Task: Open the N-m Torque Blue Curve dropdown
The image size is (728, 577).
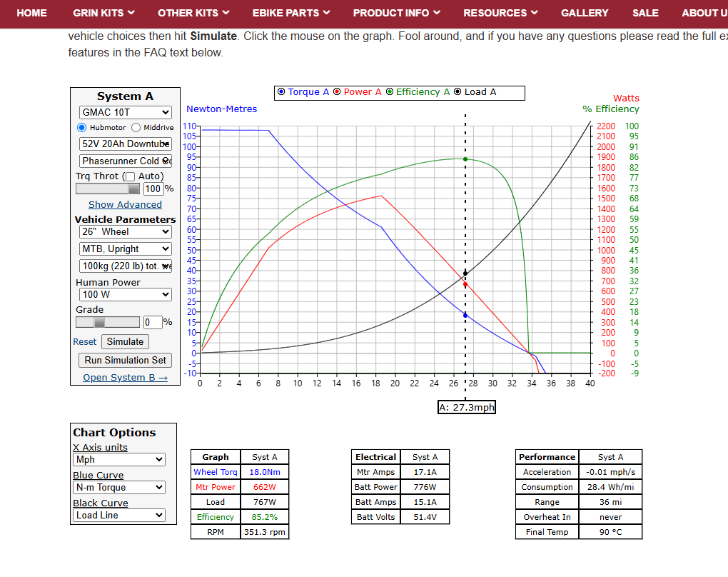Action: coord(119,487)
